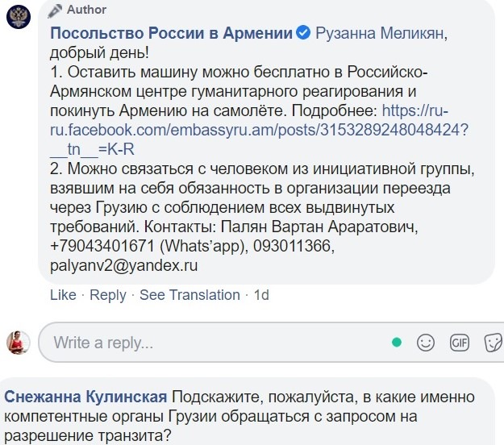Click the green online status dot
This screenshot has width=504, height=445.
[x=397, y=343]
